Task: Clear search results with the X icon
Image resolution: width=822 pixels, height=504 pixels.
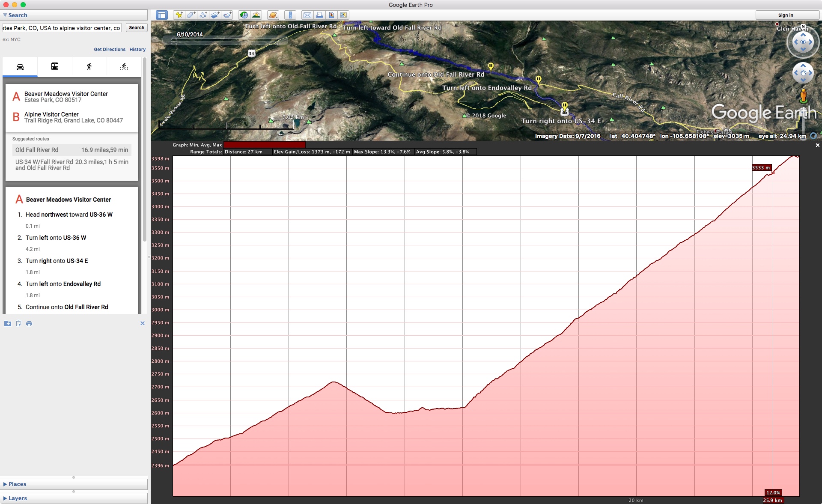Action: tap(143, 323)
